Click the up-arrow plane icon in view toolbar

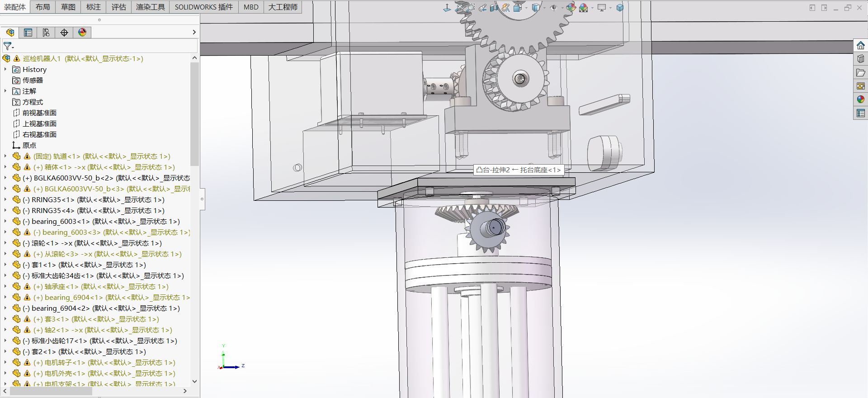(447, 8)
